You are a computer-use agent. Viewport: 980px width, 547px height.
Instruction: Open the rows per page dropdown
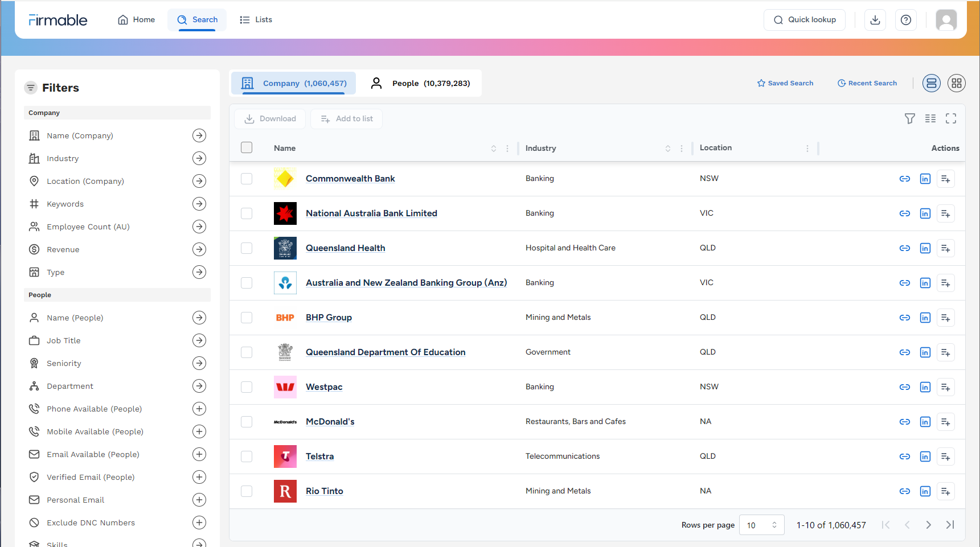click(x=762, y=525)
